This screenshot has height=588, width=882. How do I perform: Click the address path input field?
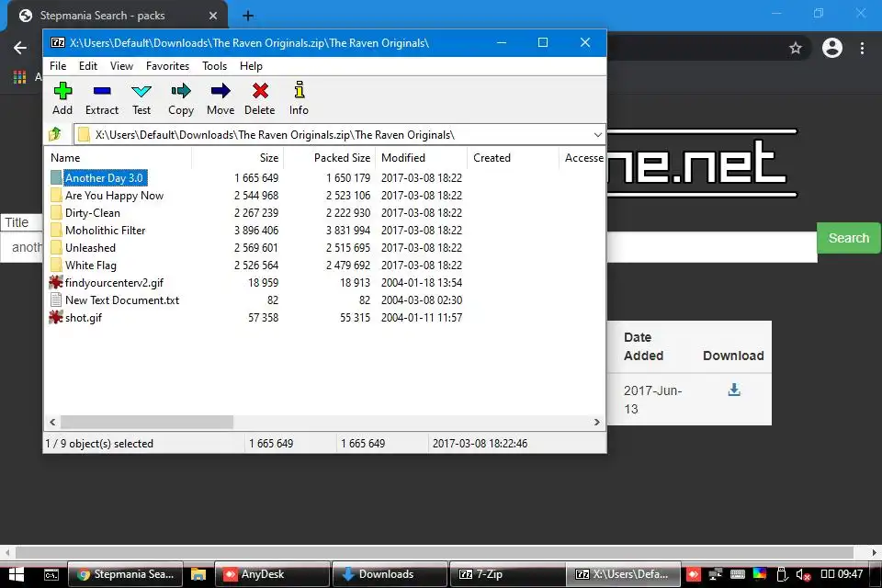pos(339,134)
